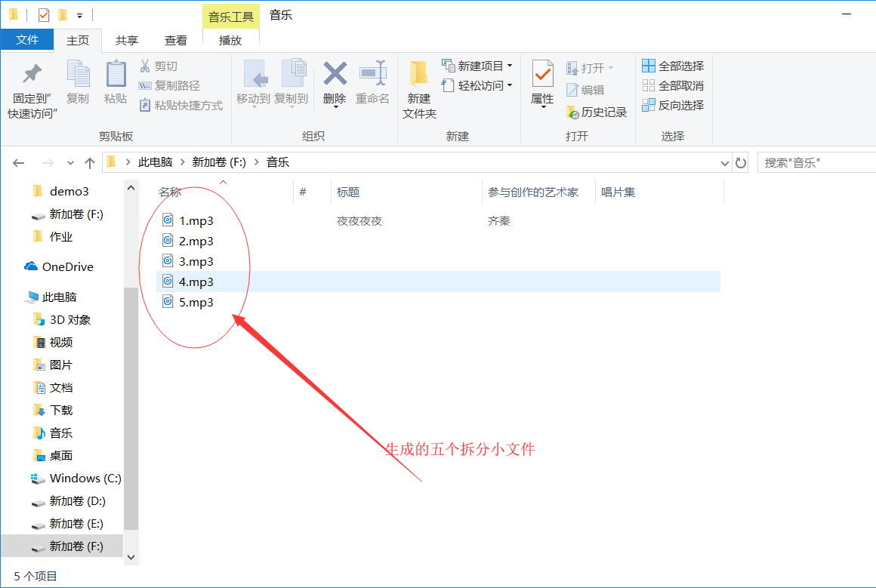The width and height of the screenshot is (876, 588).
Task: Click the search 音乐 input box
Action: pos(816,163)
